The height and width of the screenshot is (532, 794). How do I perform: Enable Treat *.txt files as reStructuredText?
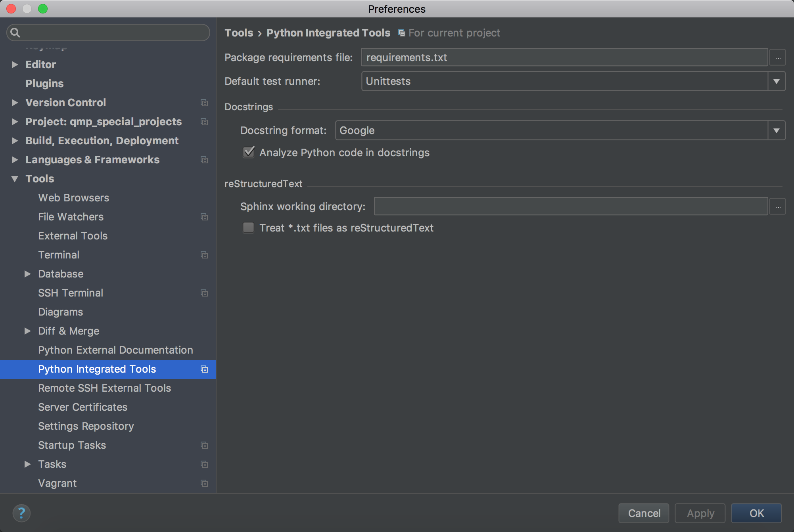(249, 228)
